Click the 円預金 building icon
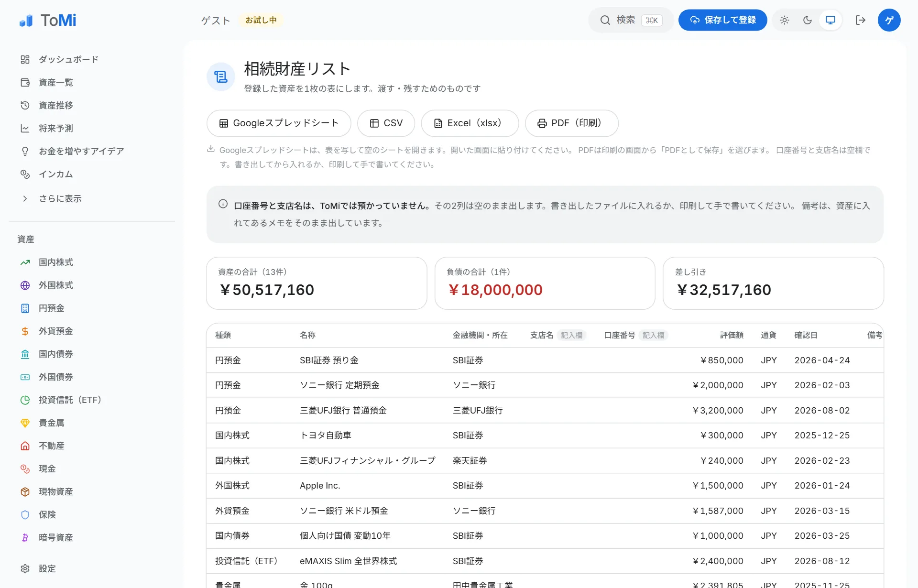Screen dimensions: 918x588 25,308
